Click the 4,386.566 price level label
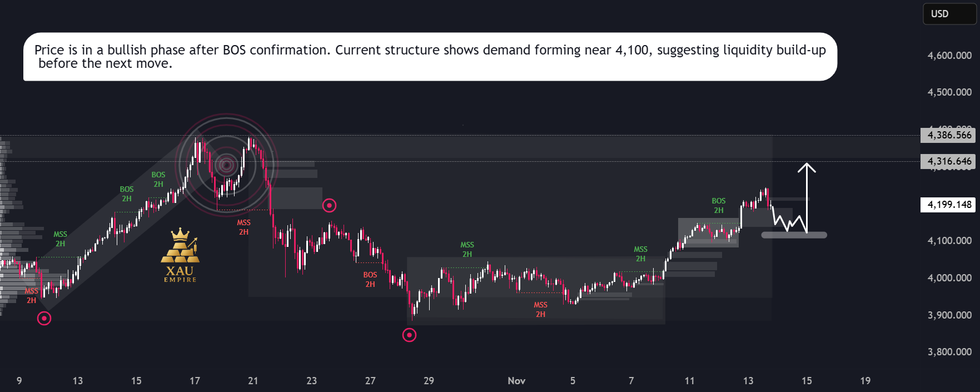980x392 pixels. click(x=949, y=135)
